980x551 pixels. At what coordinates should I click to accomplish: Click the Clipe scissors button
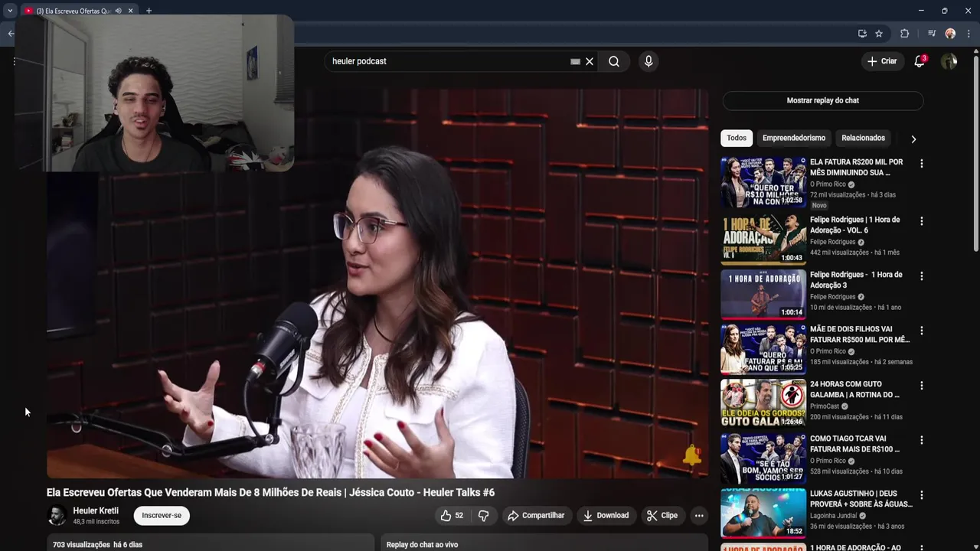[661, 516]
